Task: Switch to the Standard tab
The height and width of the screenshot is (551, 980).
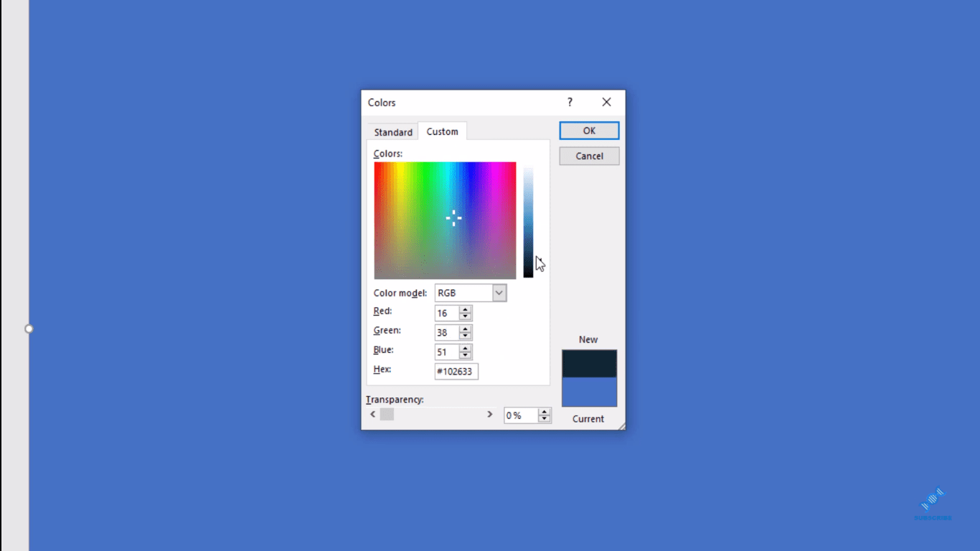Action: coord(393,132)
